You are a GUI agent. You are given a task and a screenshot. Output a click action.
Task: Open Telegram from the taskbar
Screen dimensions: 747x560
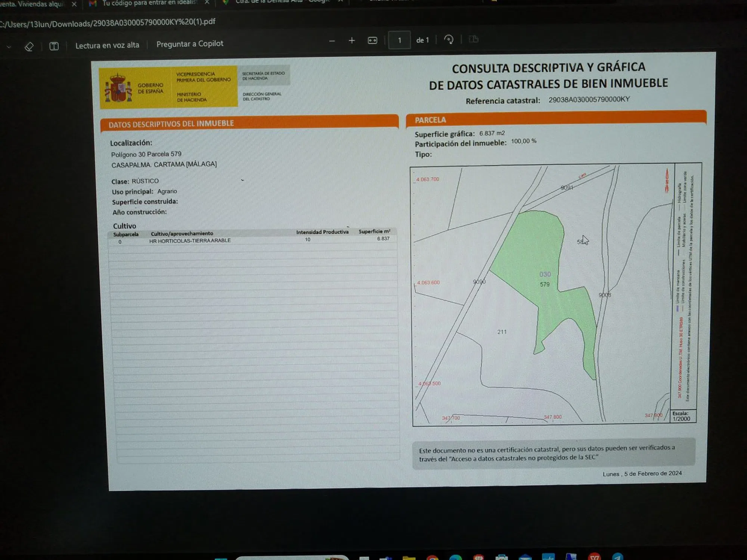click(x=617, y=557)
